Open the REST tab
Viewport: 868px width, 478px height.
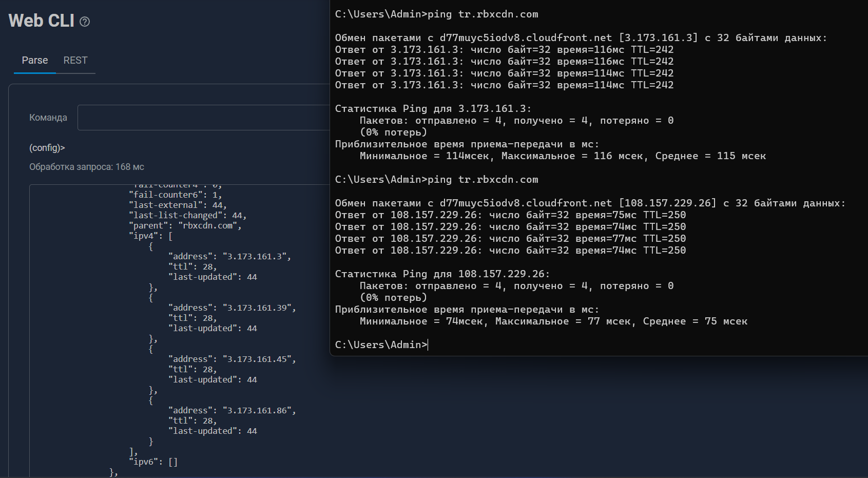point(75,61)
